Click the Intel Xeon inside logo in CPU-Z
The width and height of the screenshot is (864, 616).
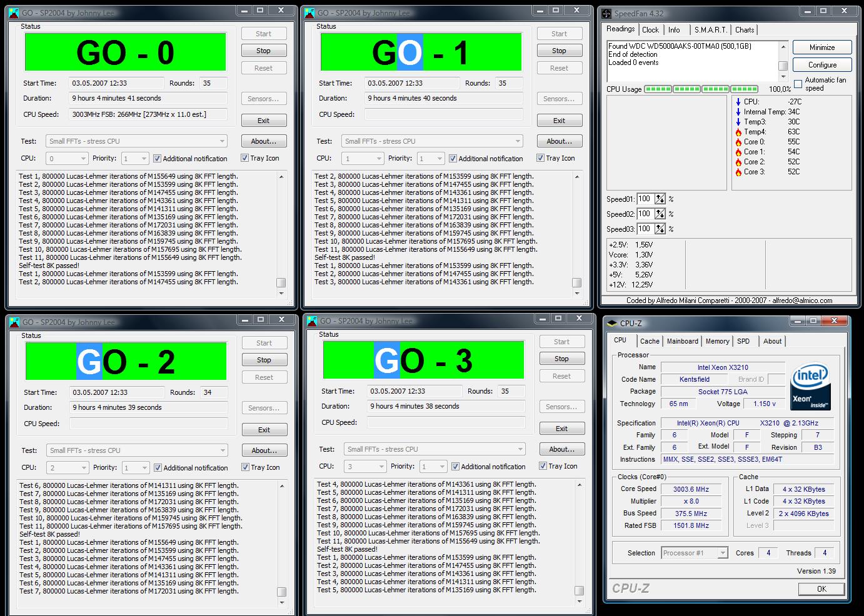[810, 387]
